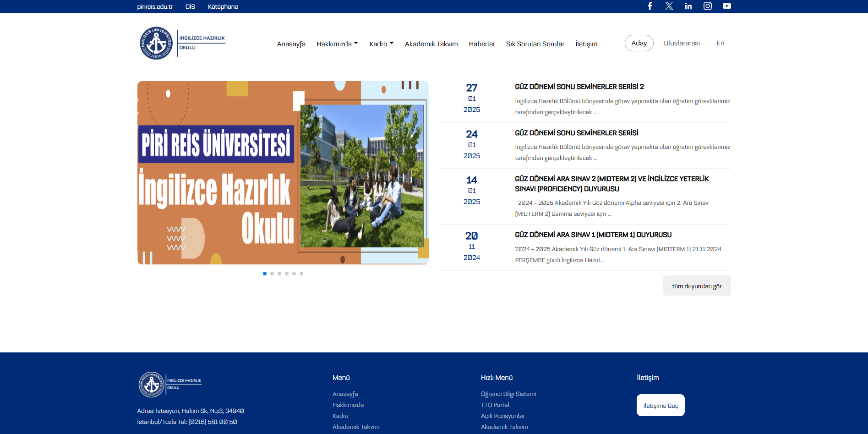
Task: Open Açık Pozisyonlar footer link
Action: click(503, 416)
